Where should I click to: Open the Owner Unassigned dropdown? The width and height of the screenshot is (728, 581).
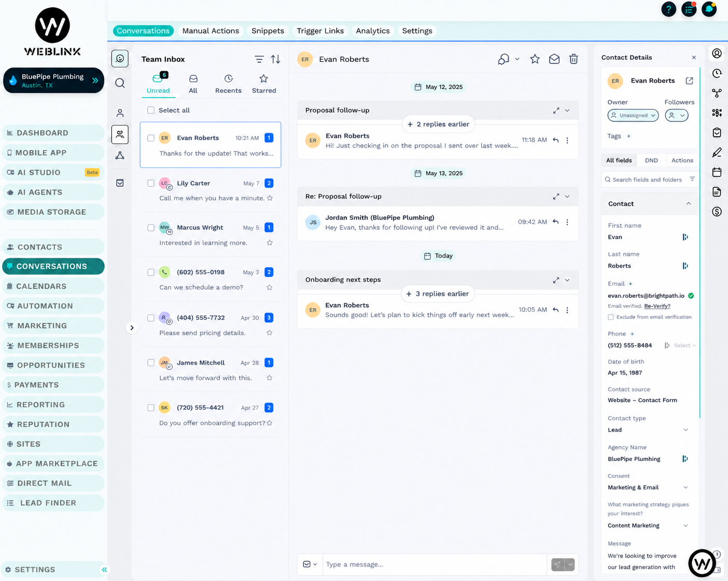pos(633,115)
